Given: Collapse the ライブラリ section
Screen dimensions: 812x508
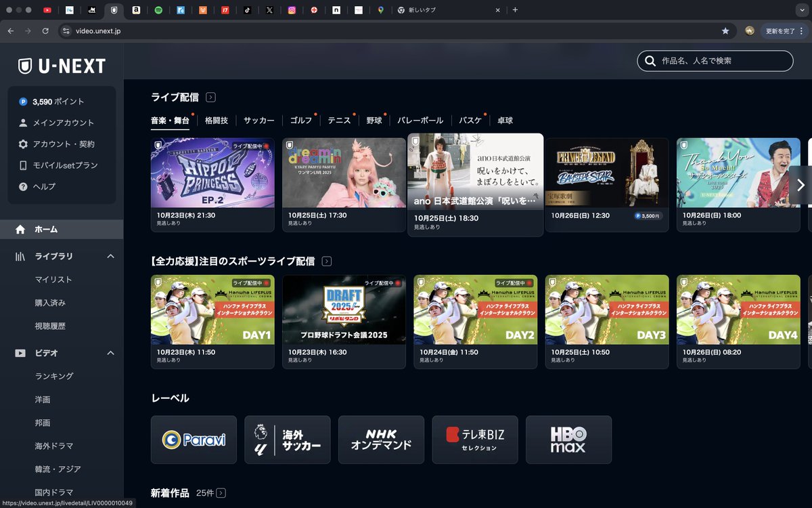Looking at the screenshot, I should click(111, 256).
